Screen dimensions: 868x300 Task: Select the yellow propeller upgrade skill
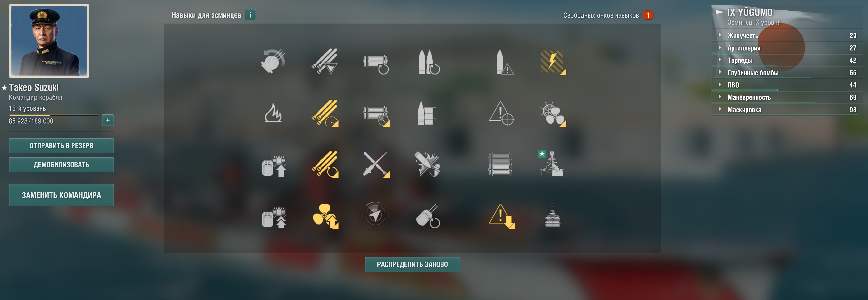(325, 216)
